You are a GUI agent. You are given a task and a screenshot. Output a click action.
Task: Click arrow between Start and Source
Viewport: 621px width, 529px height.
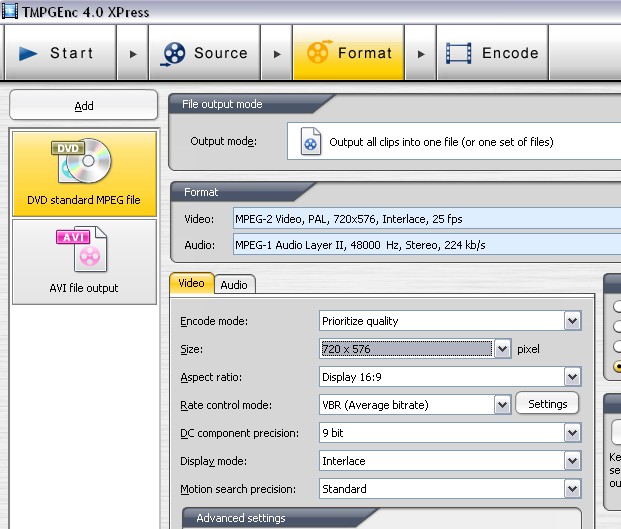coord(133,53)
